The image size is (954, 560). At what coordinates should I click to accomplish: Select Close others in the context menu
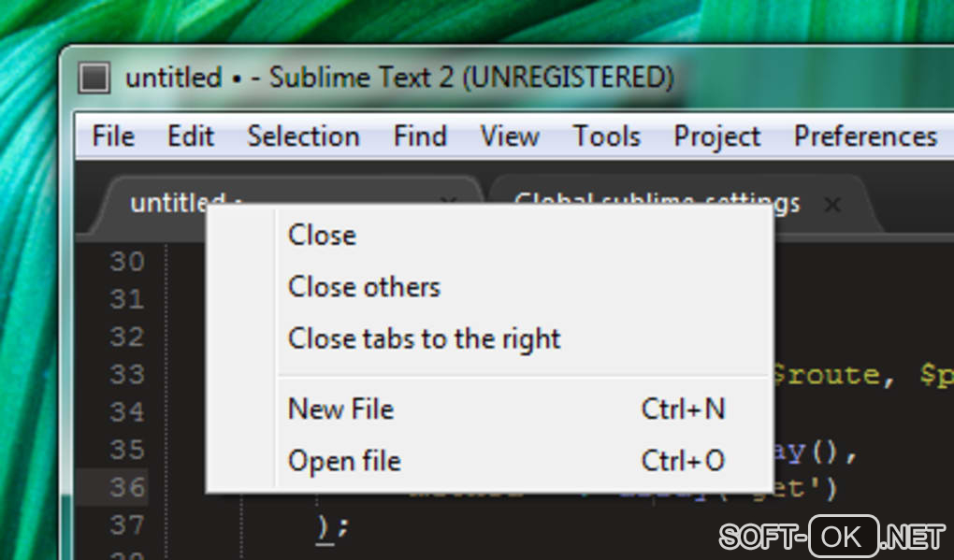(x=364, y=286)
